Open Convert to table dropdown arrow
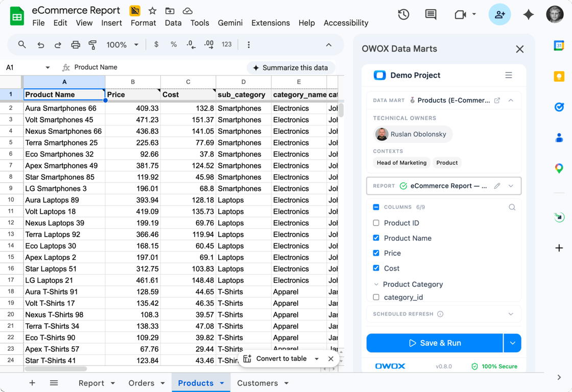This screenshot has width=572, height=392. (317, 359)
